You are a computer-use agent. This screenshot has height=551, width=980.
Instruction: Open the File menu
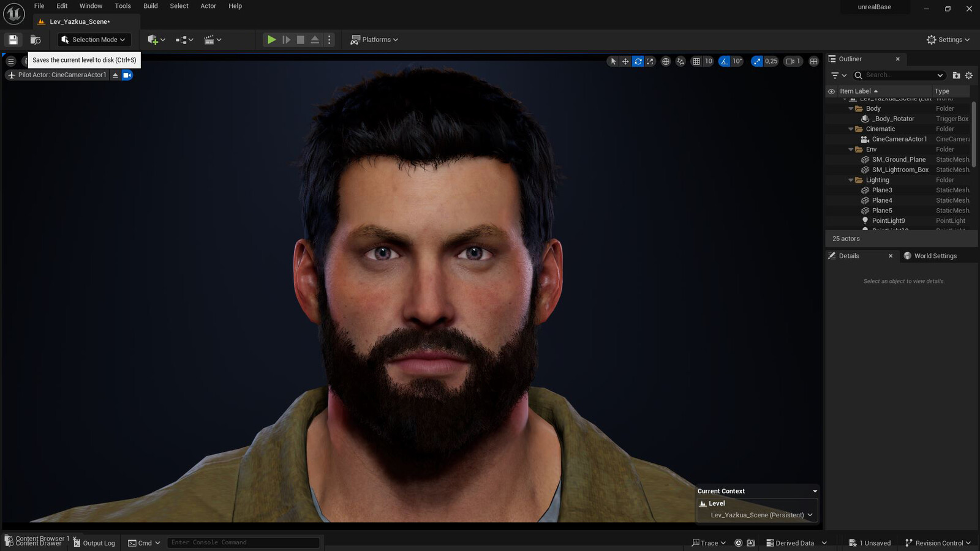coord(39,6)
